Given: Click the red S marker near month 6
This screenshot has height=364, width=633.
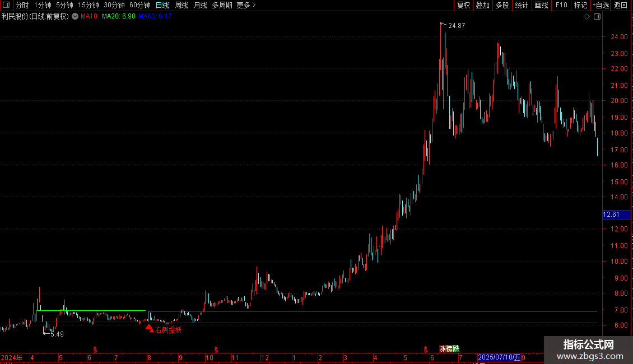Looking at the screenshot, I should tap(95, 349).
